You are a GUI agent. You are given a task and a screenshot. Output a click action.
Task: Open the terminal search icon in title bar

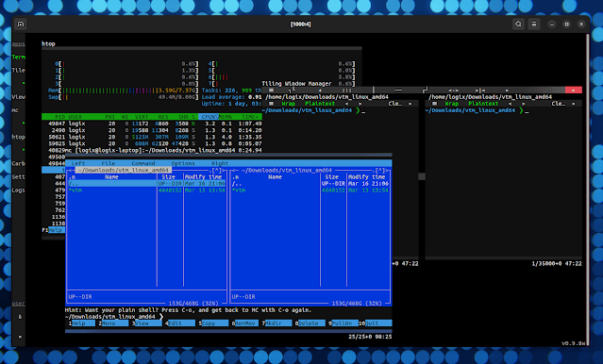(518, 24)
